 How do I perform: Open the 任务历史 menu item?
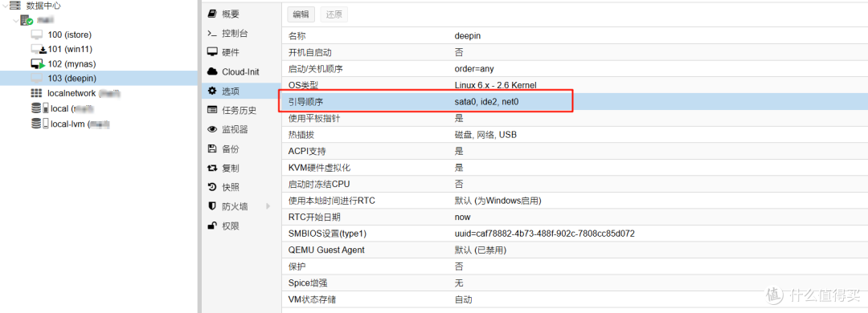click(241, 110)
